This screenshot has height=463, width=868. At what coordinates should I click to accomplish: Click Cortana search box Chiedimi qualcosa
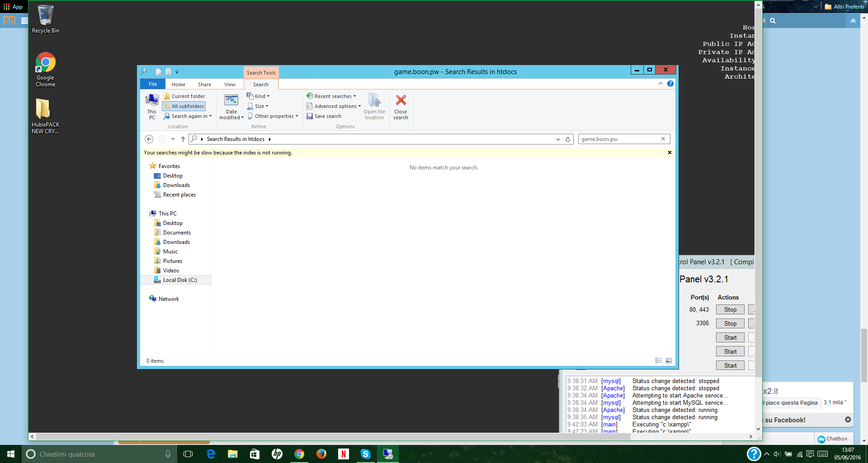click(99, 454)
